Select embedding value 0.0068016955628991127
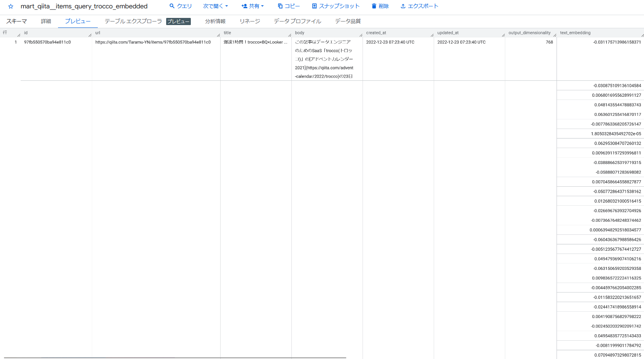The image size is (644, 359). tap(617, 96)
